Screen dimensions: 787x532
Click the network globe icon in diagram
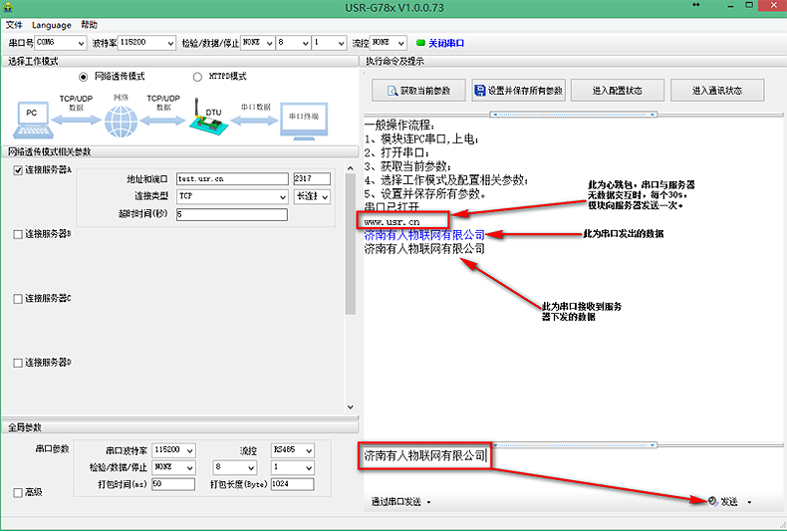point(122,122)
